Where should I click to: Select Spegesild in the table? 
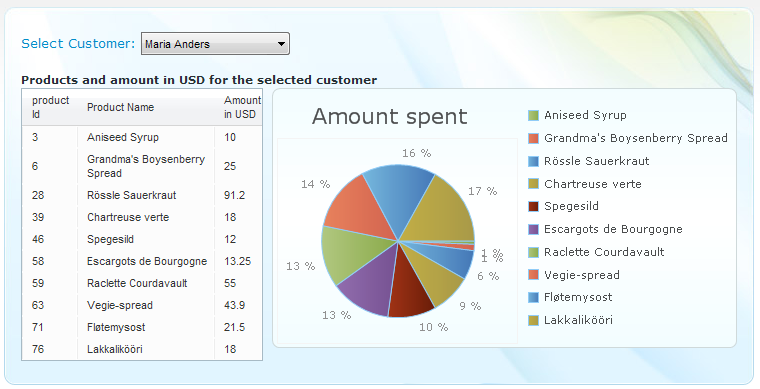coord(110,239)
